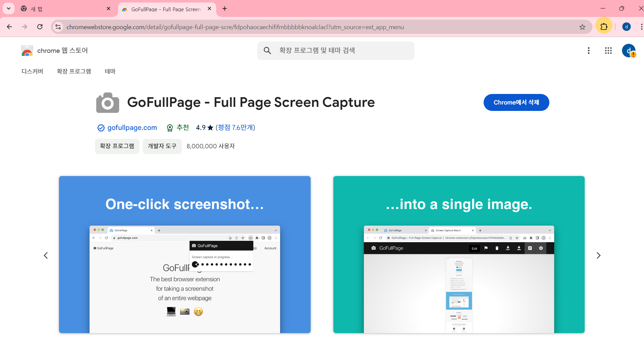Click the 8,000,000 사용자 text

[x=211, y=146]
